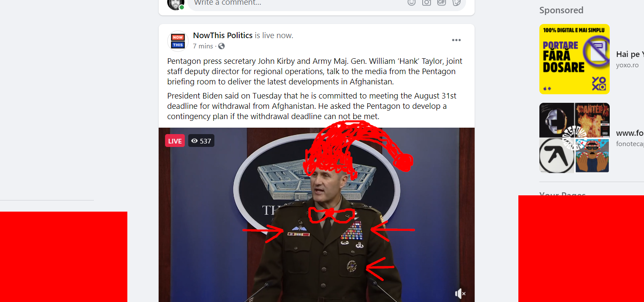Click the www.fo... sponsored ad title
Image resolution: width=644 pixels, height=302 pixels.
630,133
